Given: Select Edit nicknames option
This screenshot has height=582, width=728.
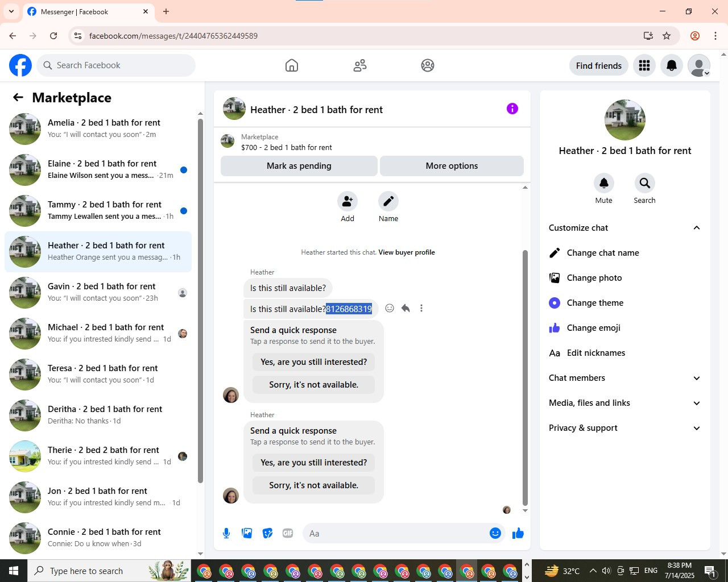Looking at the screenshot, I should (x=625, y=353).
